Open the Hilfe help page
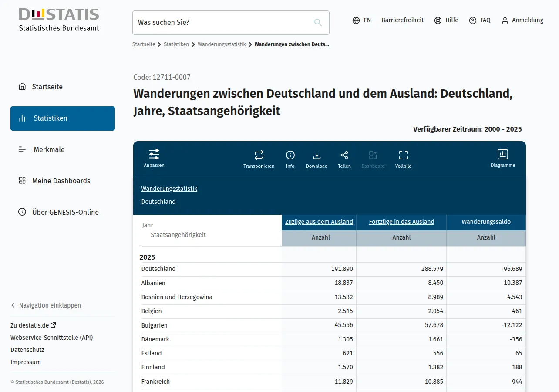 point(446,20)
